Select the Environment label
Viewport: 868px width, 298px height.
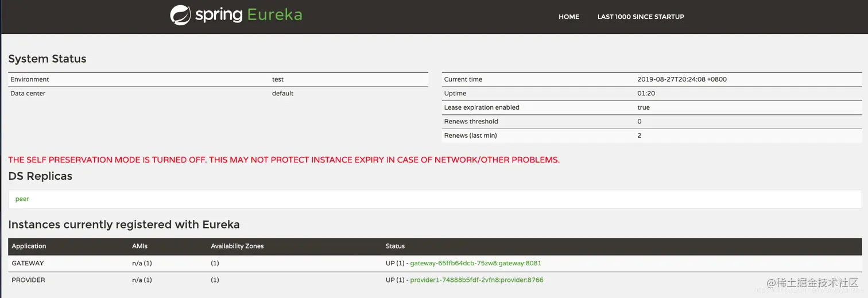(x=30, y=79)
